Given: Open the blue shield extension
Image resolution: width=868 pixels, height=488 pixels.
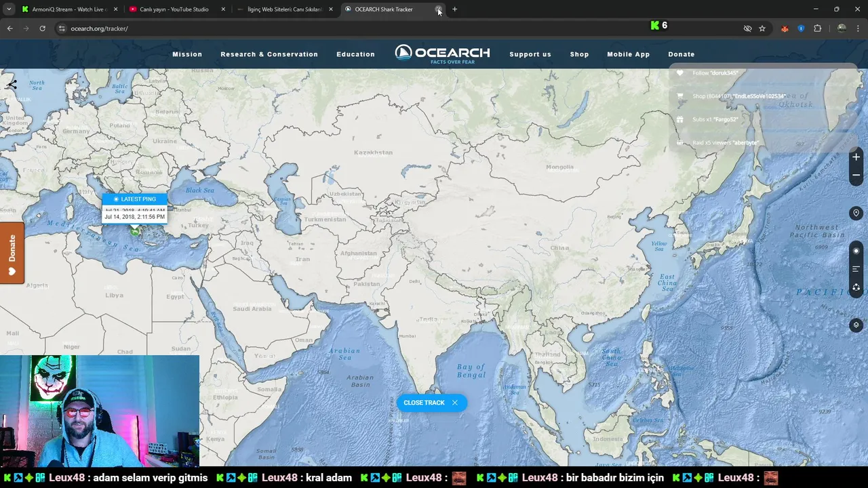Looking at the screenshot, I should pyautogui.click(x=801, y=28).
